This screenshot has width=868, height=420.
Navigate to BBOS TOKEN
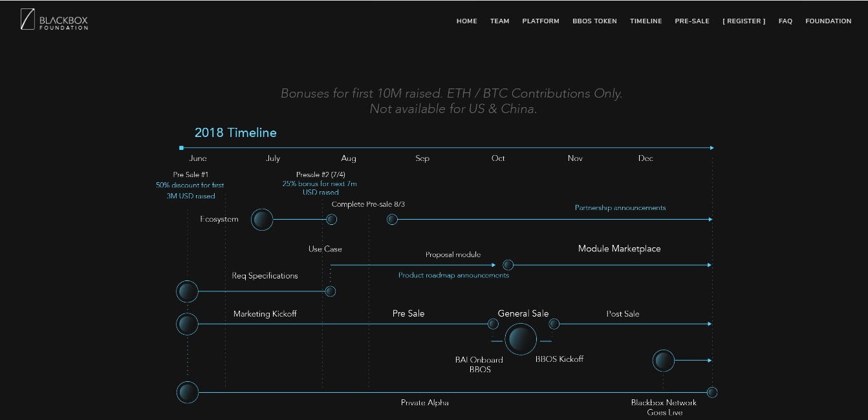click(x=594, y=21)
